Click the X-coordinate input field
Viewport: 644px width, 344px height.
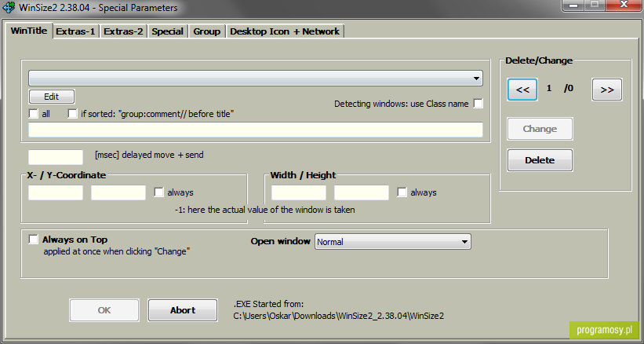tap(56, 192)
